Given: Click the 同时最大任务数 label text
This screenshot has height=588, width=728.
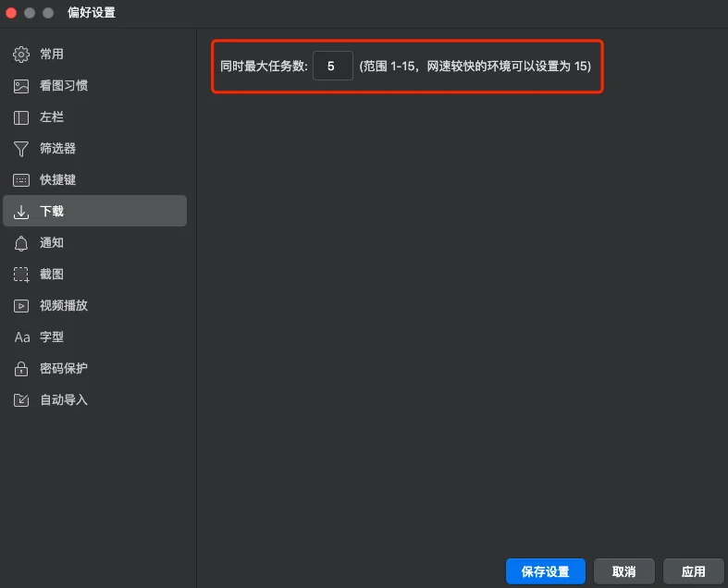Looking at the screenshot, I should pyautogui.click(x=264, y=67).
